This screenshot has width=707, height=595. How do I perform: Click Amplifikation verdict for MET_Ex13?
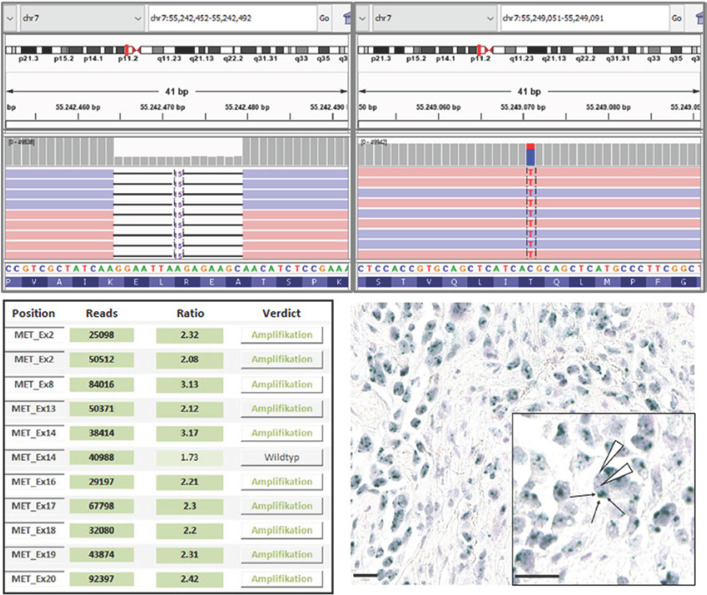(282, 409)
